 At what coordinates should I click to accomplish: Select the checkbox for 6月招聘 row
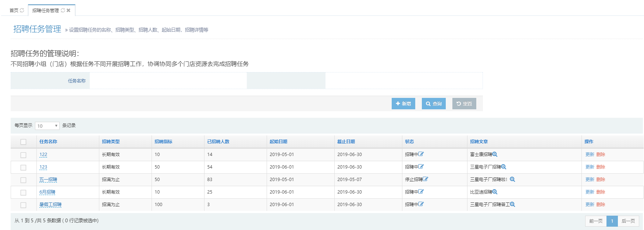coord(24,192)
